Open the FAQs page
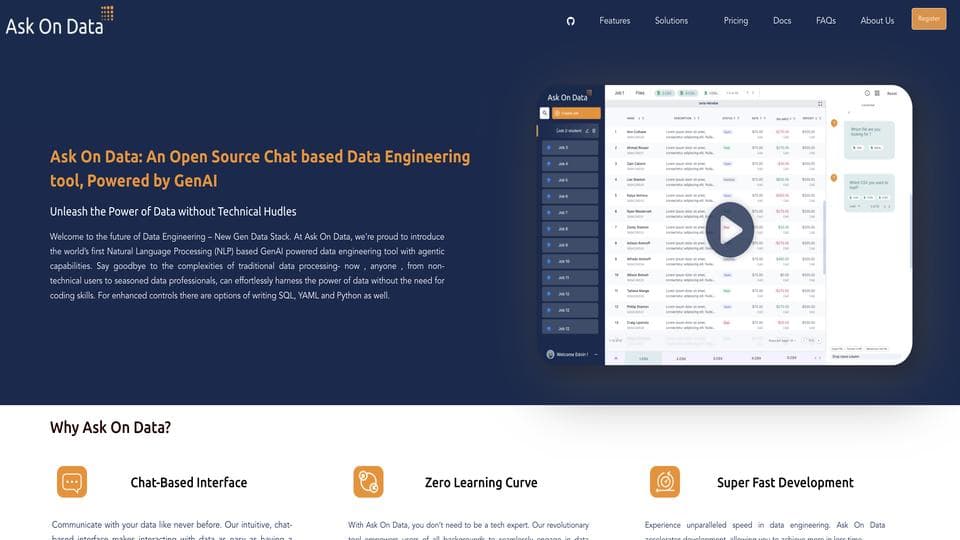Viewport: 960px width, 540px height. pos(826,21)
